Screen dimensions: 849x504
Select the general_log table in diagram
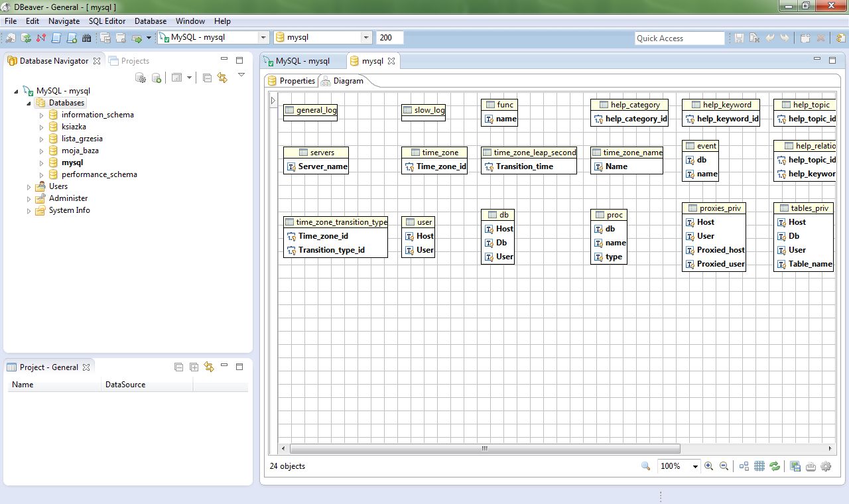tap(310, 112)
